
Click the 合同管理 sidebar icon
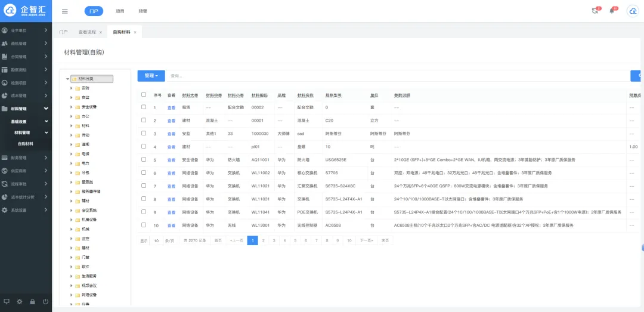[x=5, y=57]
